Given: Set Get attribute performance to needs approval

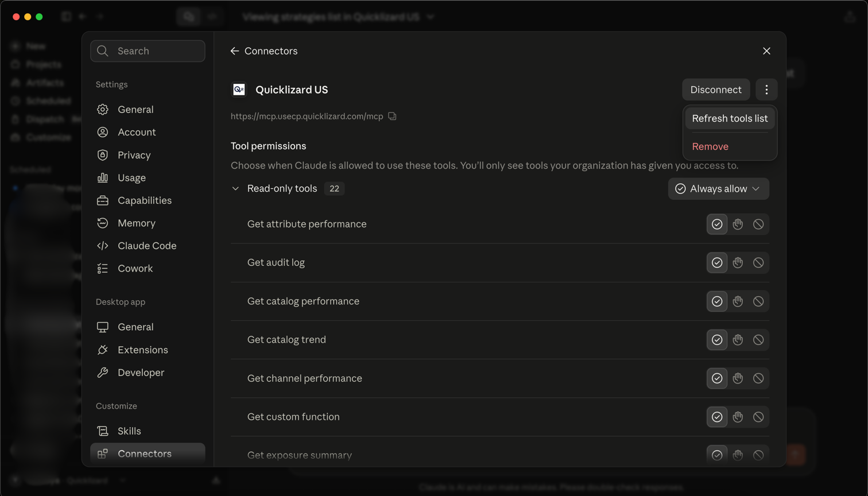Looking at the screenshot, I should click(738, 224).
